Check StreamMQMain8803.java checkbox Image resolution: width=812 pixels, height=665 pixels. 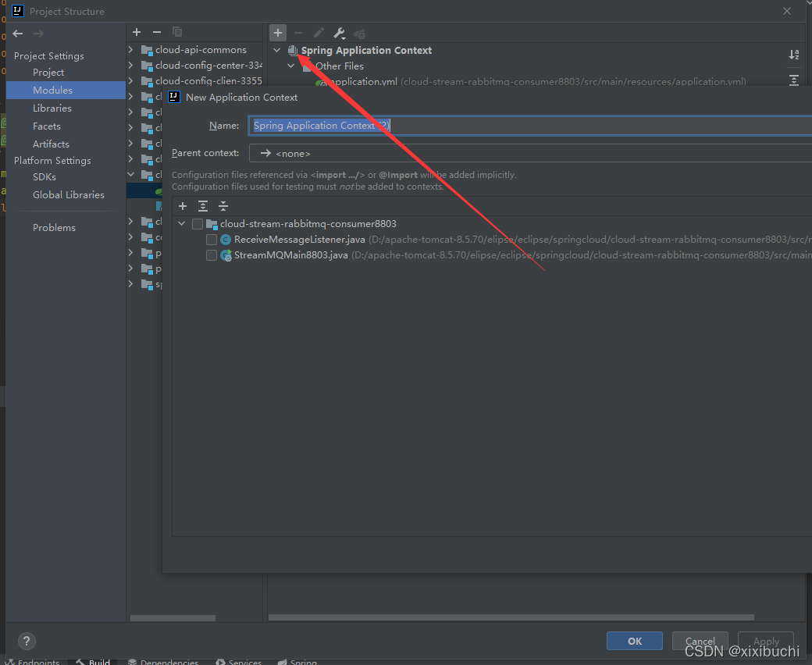click(212, 255)
